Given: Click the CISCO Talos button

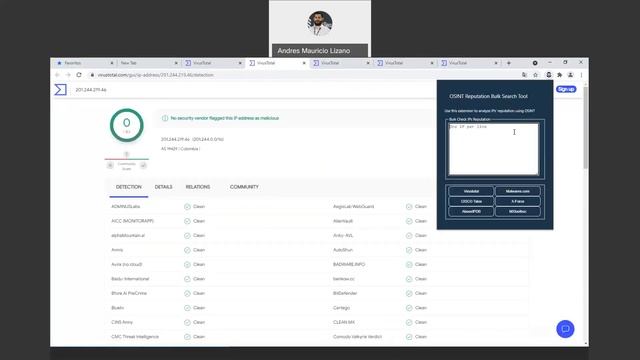Looking at the screenshot, I should point(471,201).
